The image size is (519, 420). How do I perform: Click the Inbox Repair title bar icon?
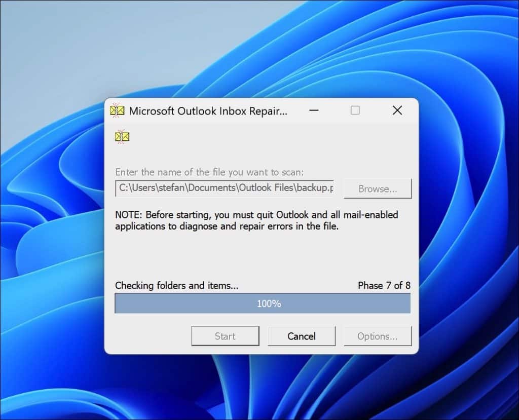click(117, 110)
